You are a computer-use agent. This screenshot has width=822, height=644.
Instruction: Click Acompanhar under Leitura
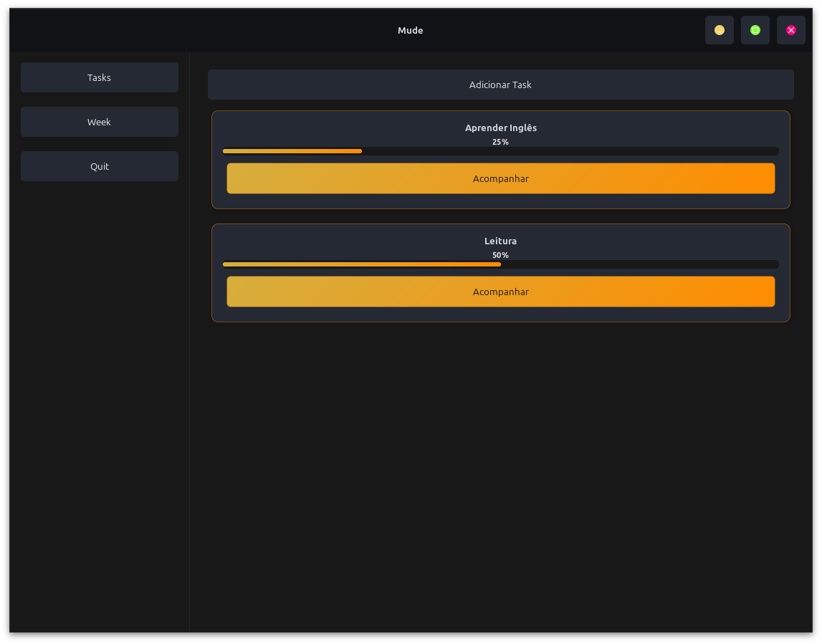tap(501, 292)
